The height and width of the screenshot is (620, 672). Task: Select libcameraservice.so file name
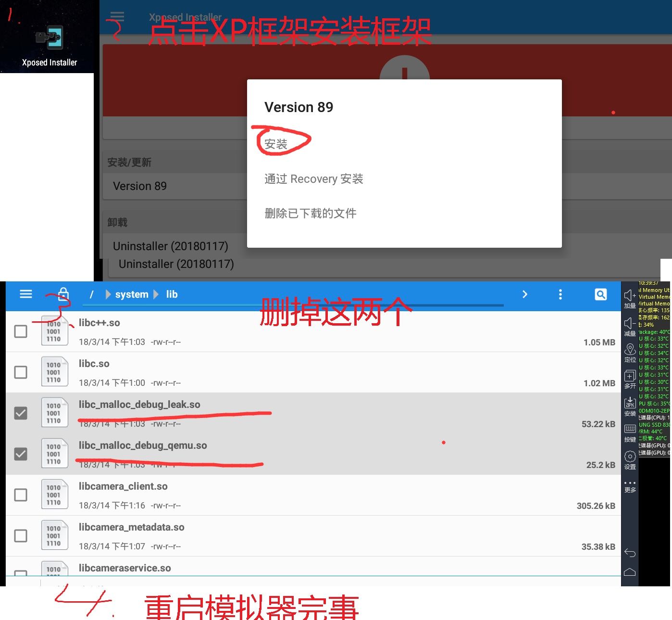coord(125,568)
